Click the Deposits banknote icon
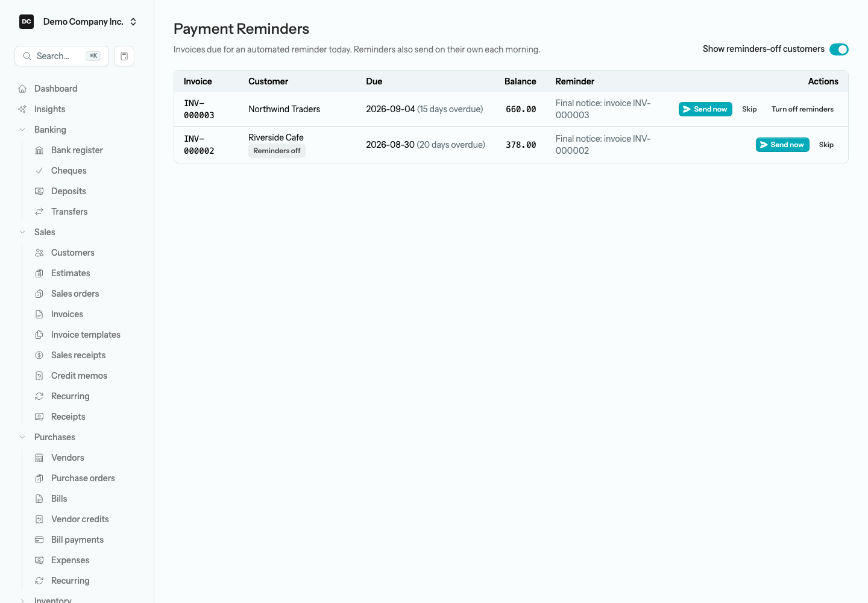The width and height of the screenshot is (868, 603). pos(39,191)
